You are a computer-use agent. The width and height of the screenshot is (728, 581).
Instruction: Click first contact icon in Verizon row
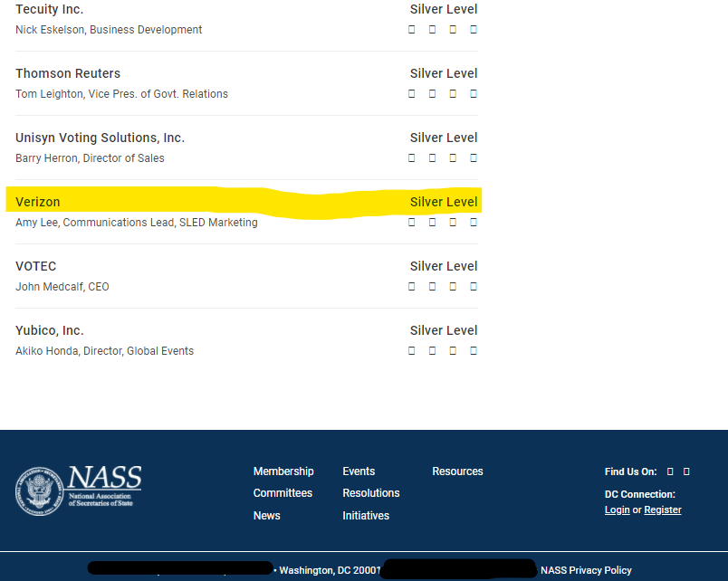coord(411,223)
